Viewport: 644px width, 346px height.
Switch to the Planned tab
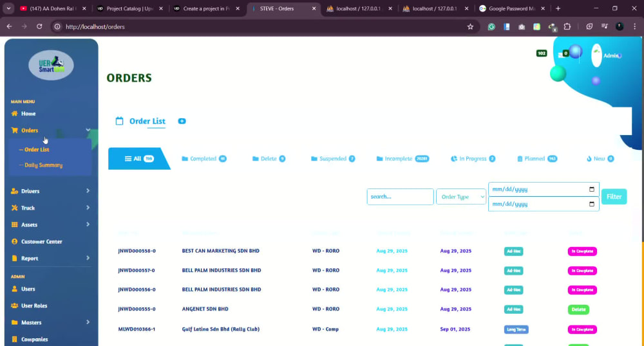pyautogui.click(x=537, y=159)
